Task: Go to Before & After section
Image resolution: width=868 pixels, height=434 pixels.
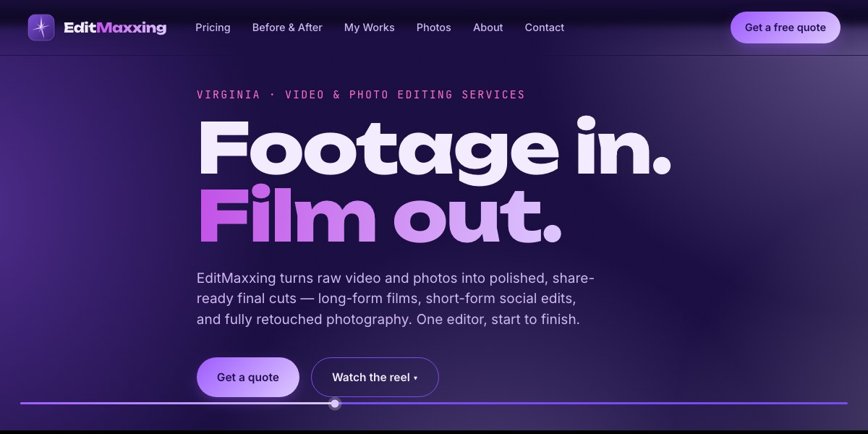Action: (x=287, y=27)
